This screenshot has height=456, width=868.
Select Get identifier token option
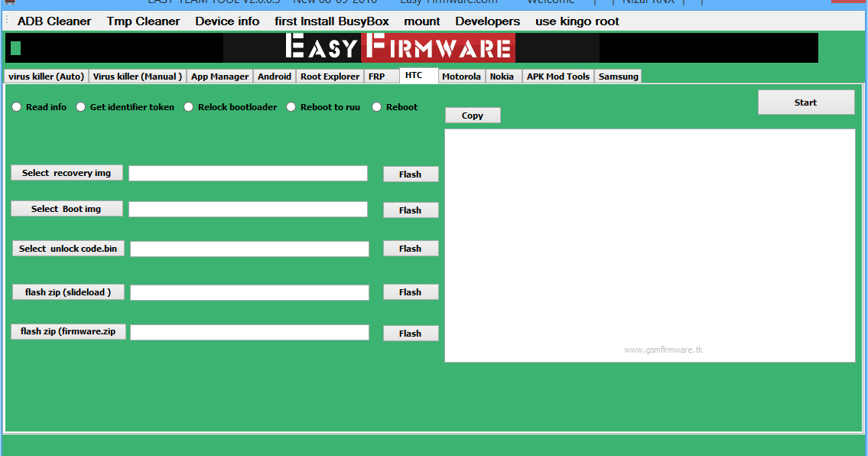coord(125,107)
